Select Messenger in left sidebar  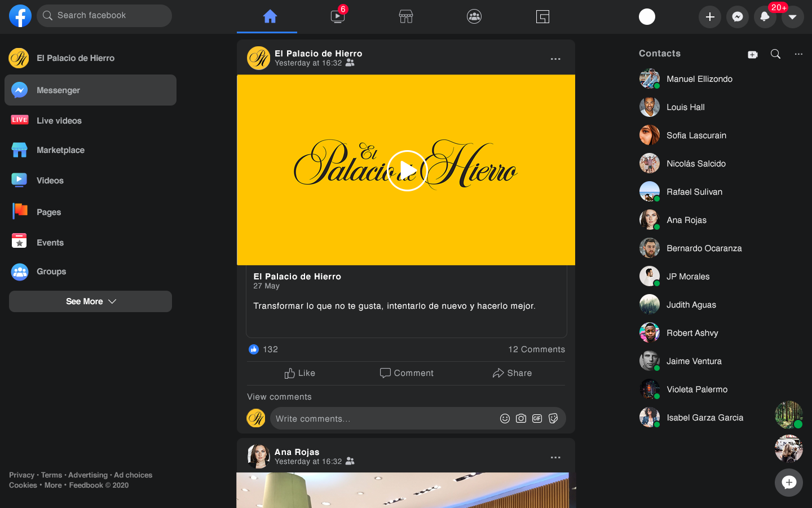click(x=90, y=90)
